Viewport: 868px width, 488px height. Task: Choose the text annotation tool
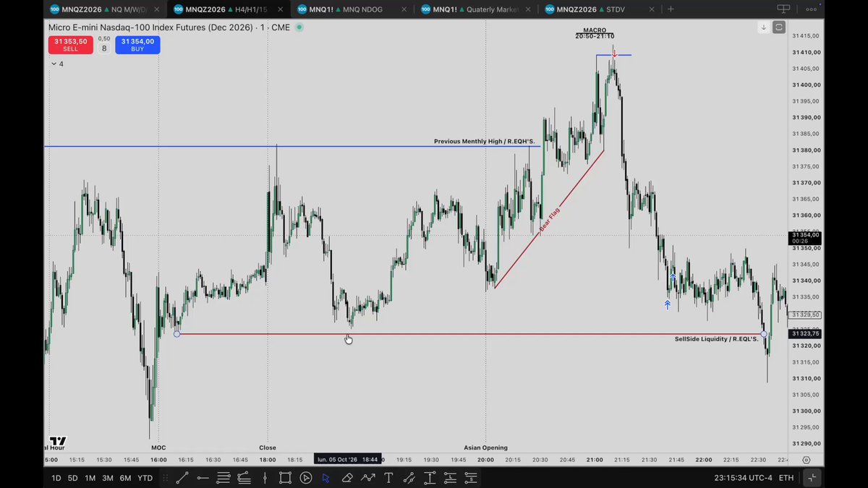[x=388, y=478]
